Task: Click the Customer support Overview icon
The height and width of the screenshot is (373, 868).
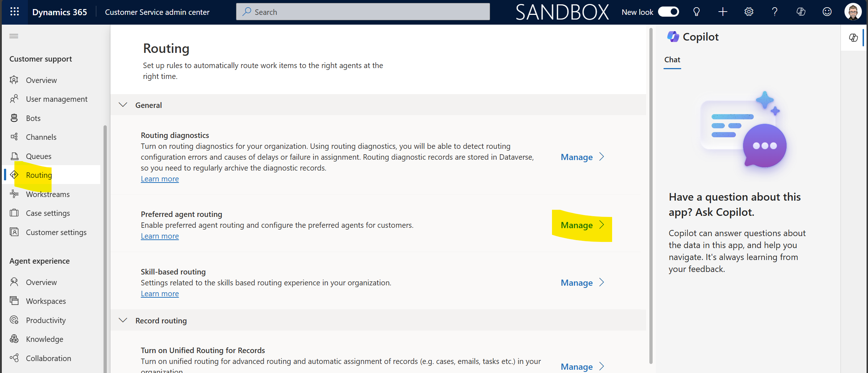Action: (x=14, y=80)
